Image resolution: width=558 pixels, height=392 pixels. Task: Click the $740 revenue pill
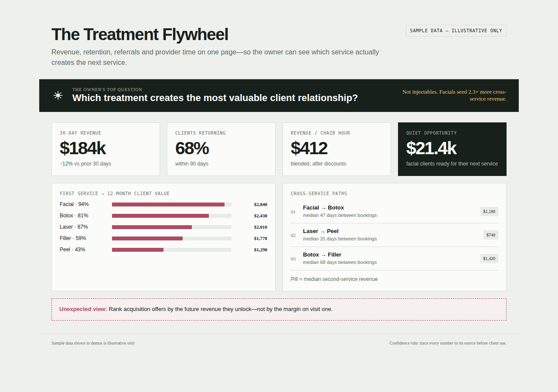(x=491, y=235)
